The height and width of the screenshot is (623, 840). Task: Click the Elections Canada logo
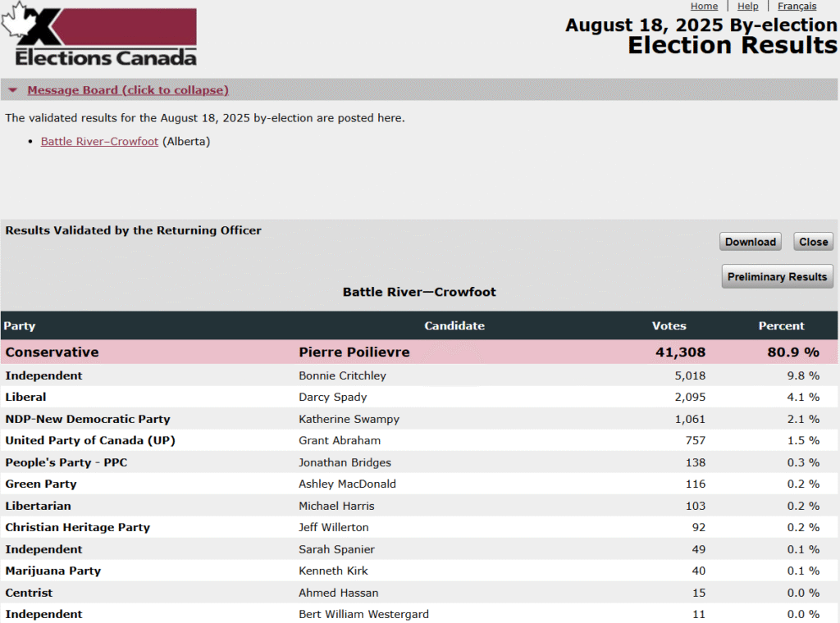(100, 36)
